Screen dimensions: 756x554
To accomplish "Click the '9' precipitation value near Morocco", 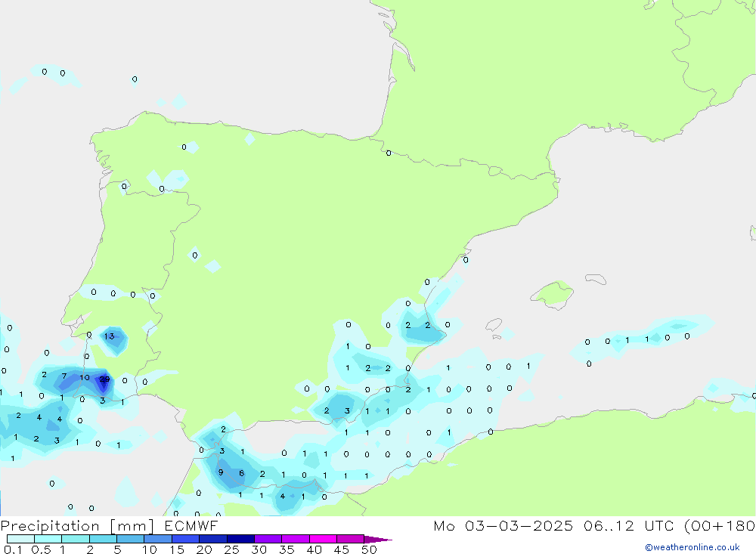I will tap(221, 472).
